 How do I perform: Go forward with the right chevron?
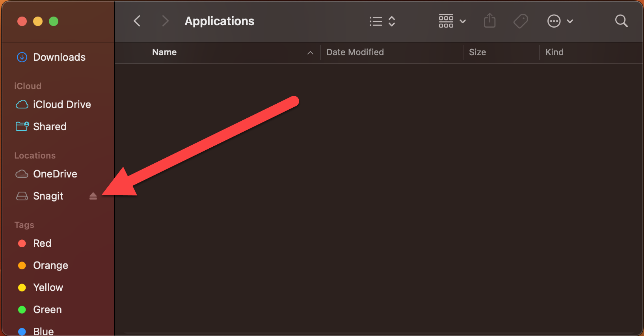[x=165, y=21]
